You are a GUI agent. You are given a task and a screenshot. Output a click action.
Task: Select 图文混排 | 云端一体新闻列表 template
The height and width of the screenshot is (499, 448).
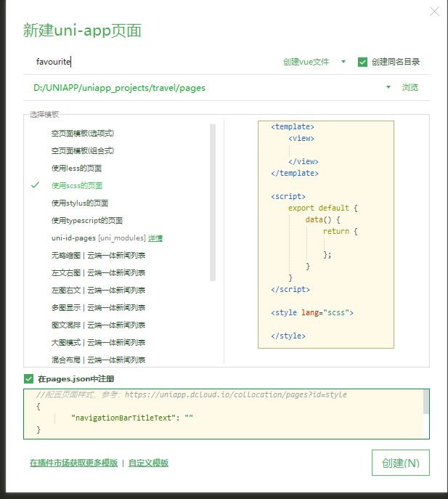click(x=98, y=325)
